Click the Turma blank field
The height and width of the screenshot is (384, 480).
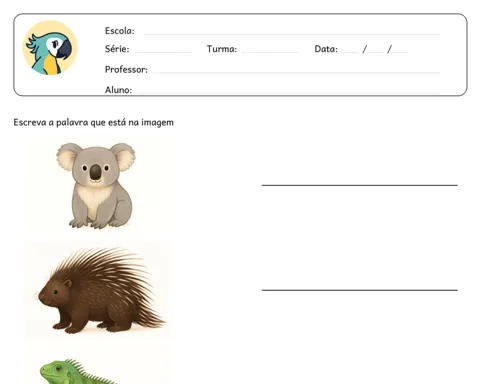[270, 52]
